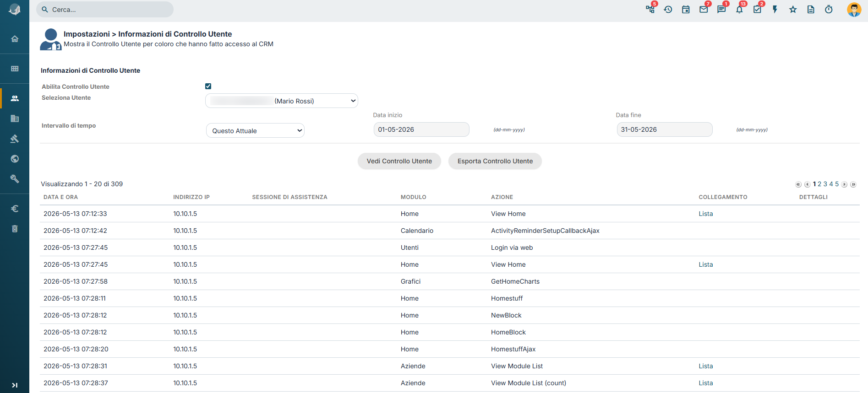Click the DATA E ORA column header
Screen dimensions: 868x393
(x=60, y=197)
